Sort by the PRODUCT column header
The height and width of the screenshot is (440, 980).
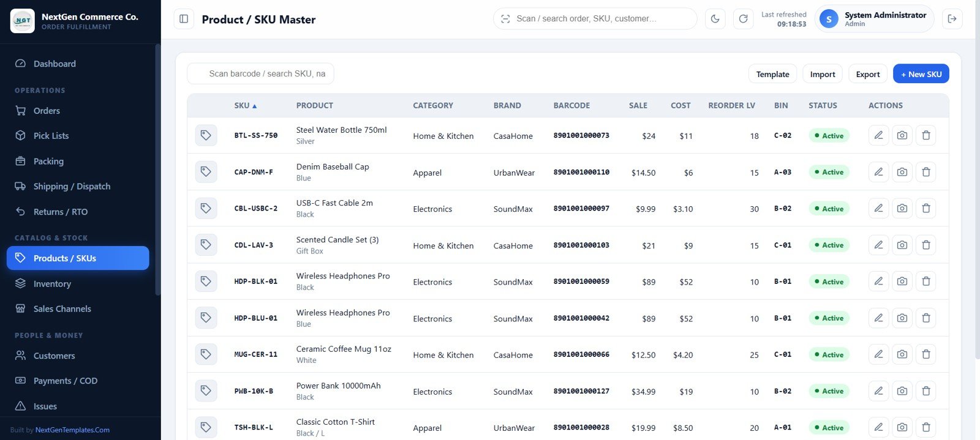coord(315,105)
